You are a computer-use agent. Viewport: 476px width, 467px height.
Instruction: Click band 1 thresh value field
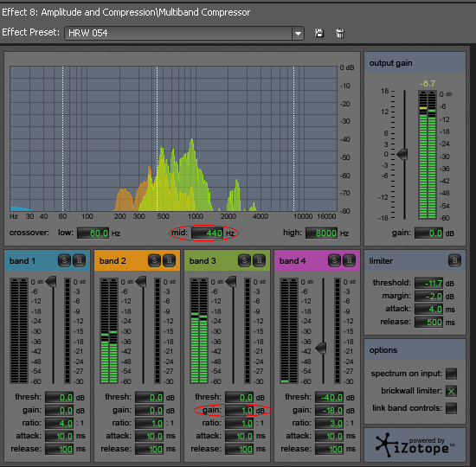(60, 397)
